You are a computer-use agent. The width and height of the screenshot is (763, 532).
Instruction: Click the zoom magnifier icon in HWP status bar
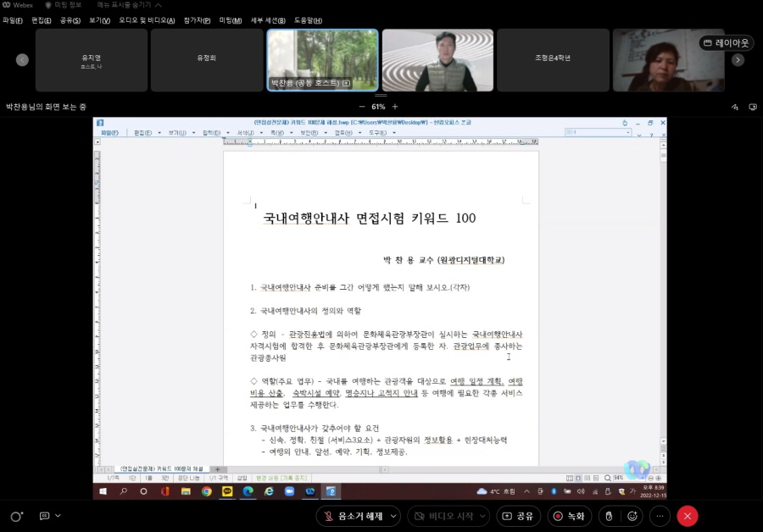click(x=608, y=478)
